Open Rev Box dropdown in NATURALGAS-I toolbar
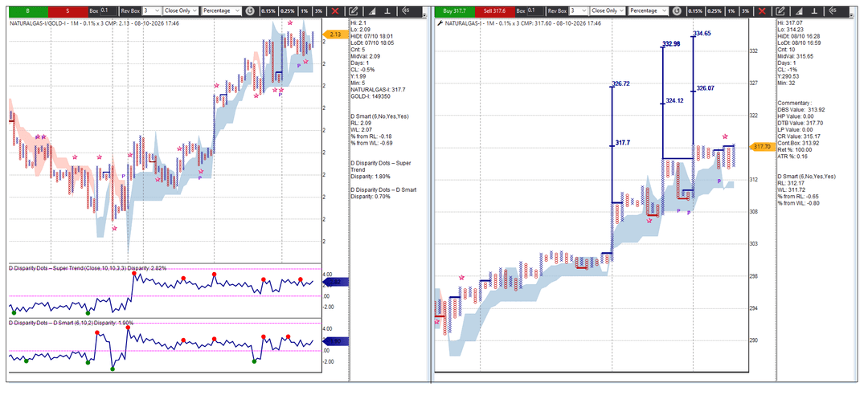 (579, 10)
